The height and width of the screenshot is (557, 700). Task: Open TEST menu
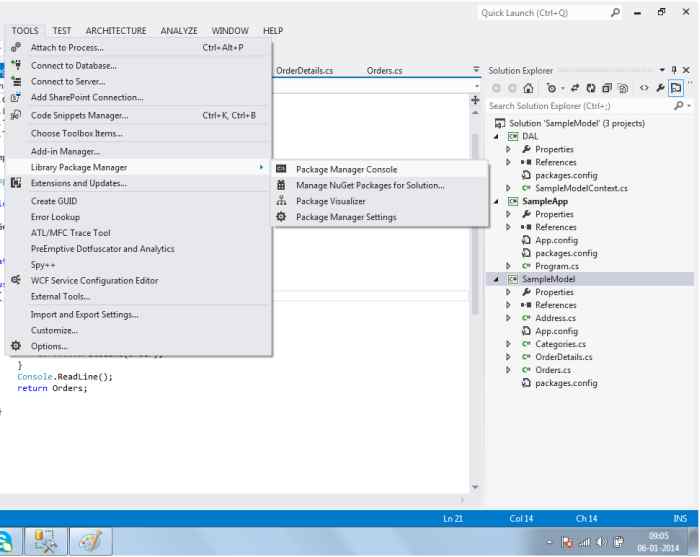click(62, 31)
